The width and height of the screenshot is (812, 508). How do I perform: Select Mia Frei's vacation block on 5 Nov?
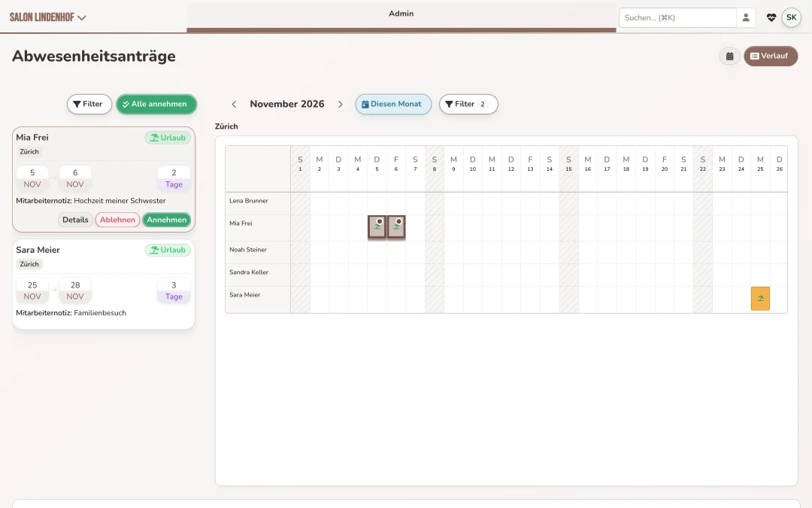tap(377, 227)
